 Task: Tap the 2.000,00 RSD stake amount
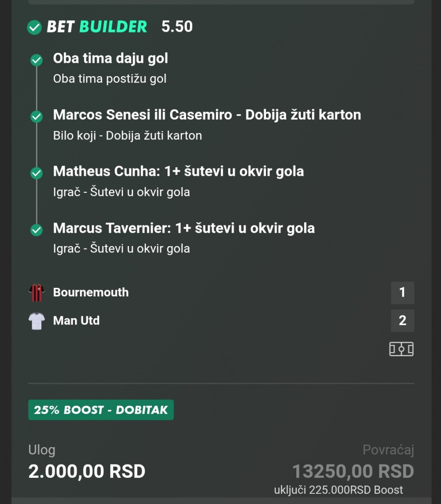click(87, 471)
